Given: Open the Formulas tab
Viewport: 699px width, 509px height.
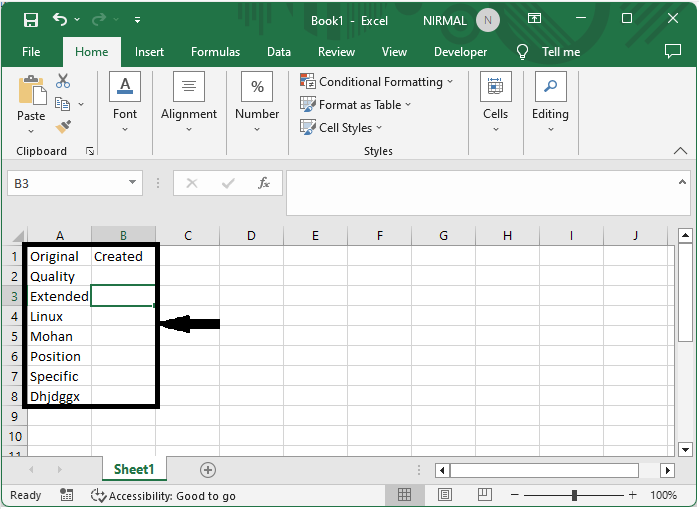Looking at the screenshot, I should click(215, 52).
